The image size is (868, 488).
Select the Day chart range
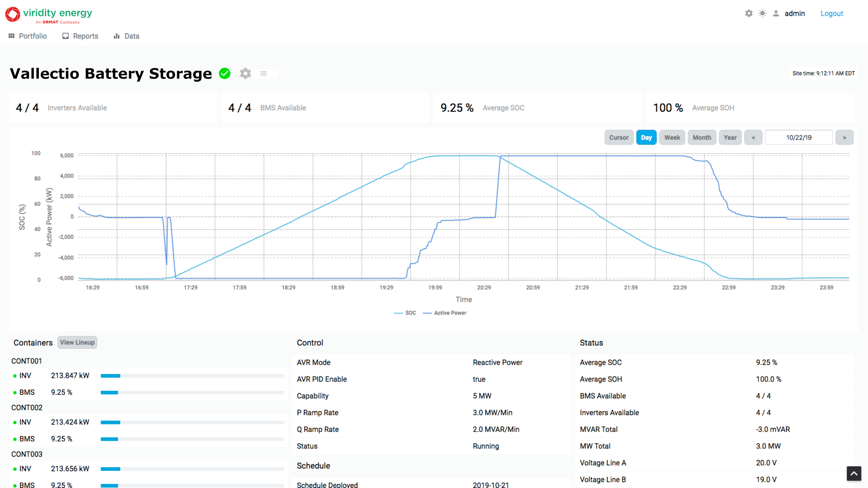pyautogui.click(x=646, y=137)
